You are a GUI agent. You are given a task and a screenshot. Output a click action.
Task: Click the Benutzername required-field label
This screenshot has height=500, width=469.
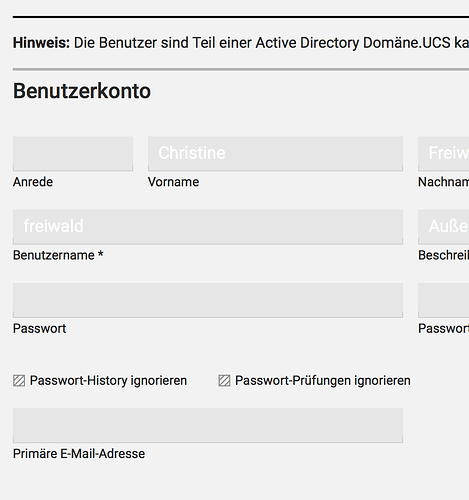tap(58, 255)
